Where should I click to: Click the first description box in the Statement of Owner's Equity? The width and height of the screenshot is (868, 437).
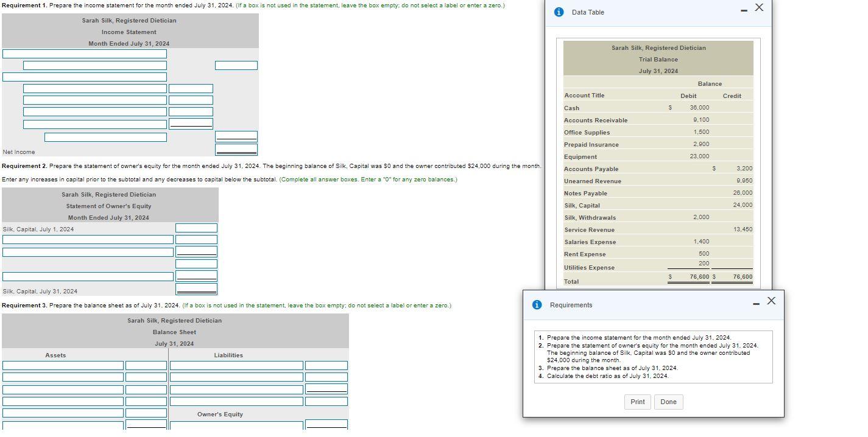pyautogui.click(x=87, y=239)
